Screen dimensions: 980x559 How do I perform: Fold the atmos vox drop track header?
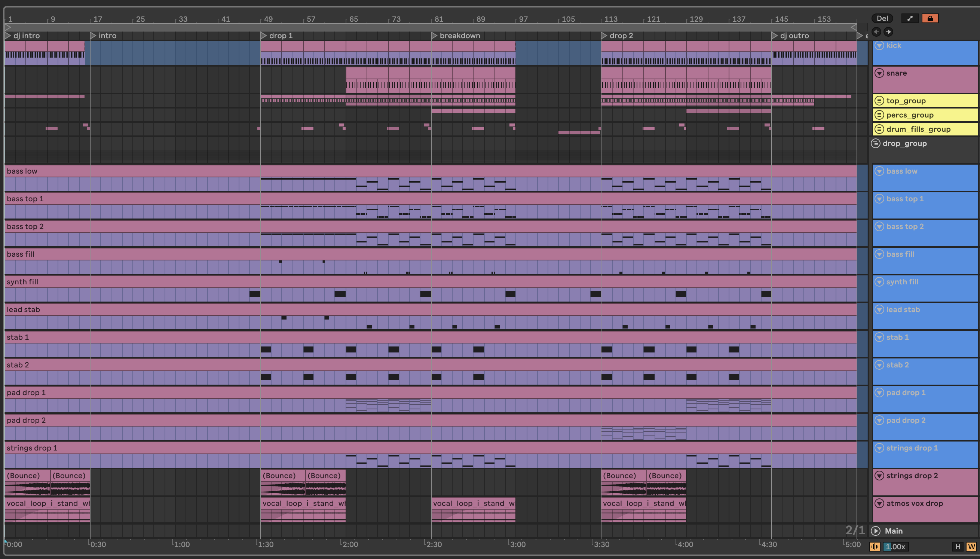[879, 503]
